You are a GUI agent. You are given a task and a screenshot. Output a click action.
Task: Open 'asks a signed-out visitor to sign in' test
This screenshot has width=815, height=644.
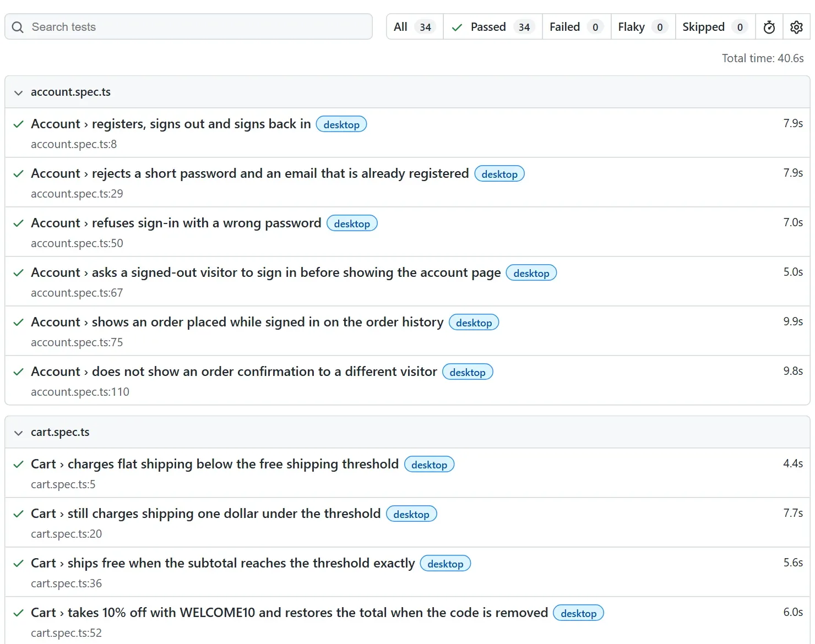[266, 272]
